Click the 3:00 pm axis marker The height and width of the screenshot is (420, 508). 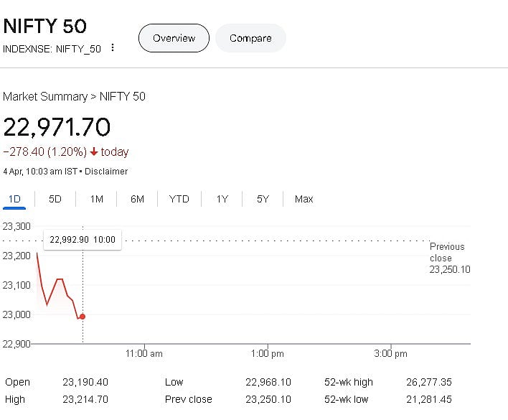pyautogui.click(x=390, y=353)
